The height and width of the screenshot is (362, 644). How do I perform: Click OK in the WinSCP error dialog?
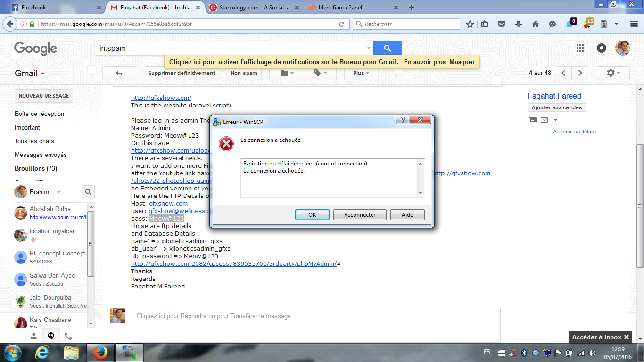[x=312, y=215]
